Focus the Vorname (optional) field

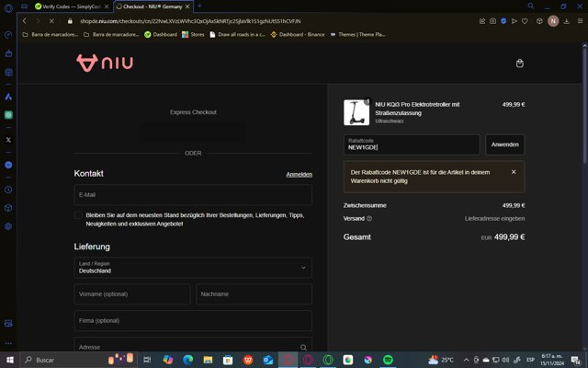(132, 294)
